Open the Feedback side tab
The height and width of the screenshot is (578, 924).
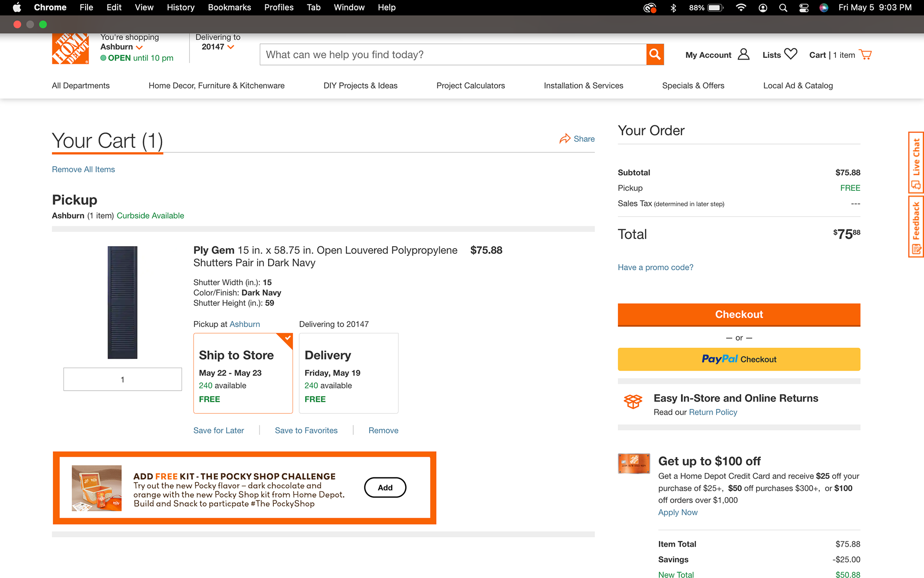point(915,226)
